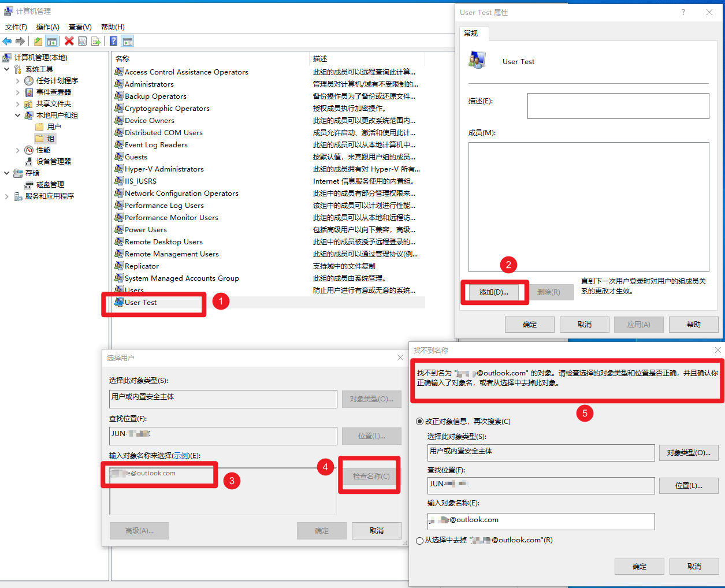This screenshot has width=725, height=588.
Task: Click the Up one level folder icon
Action: pos(38,41)
